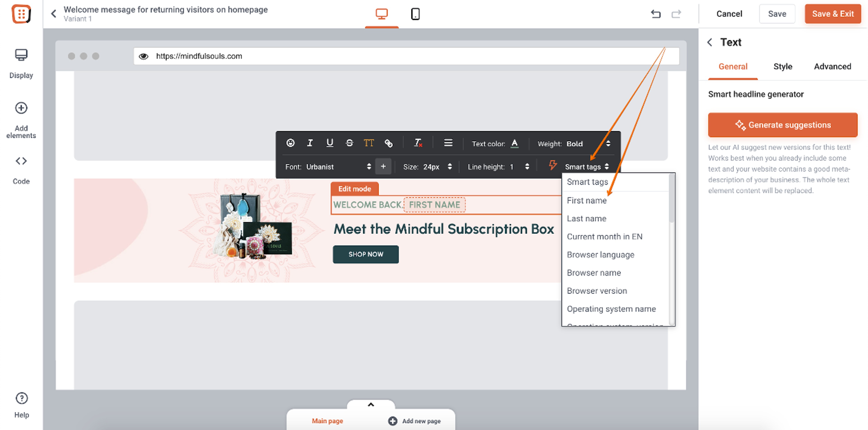Viewport: 868px width, 430px height.
Task: Switch to mobile device preview
Action: 415,14
